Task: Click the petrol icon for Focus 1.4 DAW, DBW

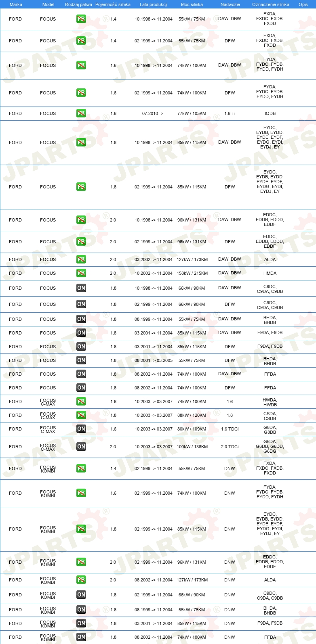Action: point(81,19)
